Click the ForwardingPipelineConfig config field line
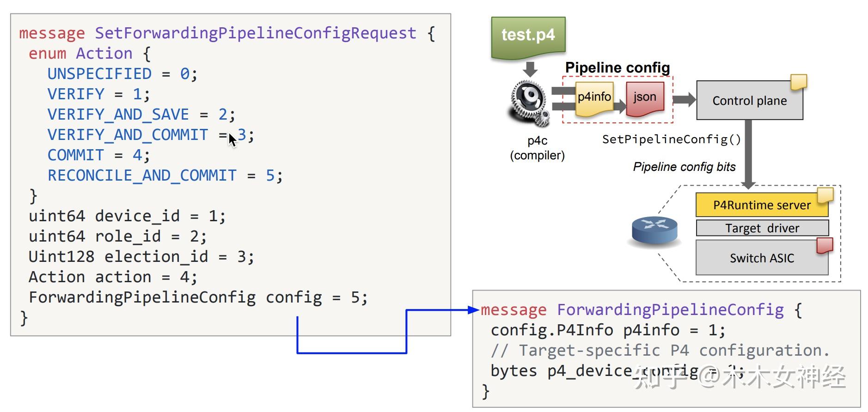Screen dimensions: 868x412 tap(198, 297)
